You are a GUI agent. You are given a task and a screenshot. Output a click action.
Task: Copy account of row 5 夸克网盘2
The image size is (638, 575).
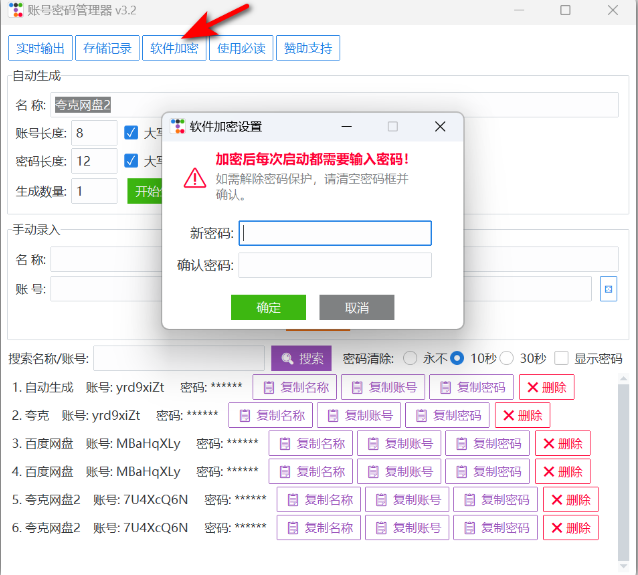(407, 499)
